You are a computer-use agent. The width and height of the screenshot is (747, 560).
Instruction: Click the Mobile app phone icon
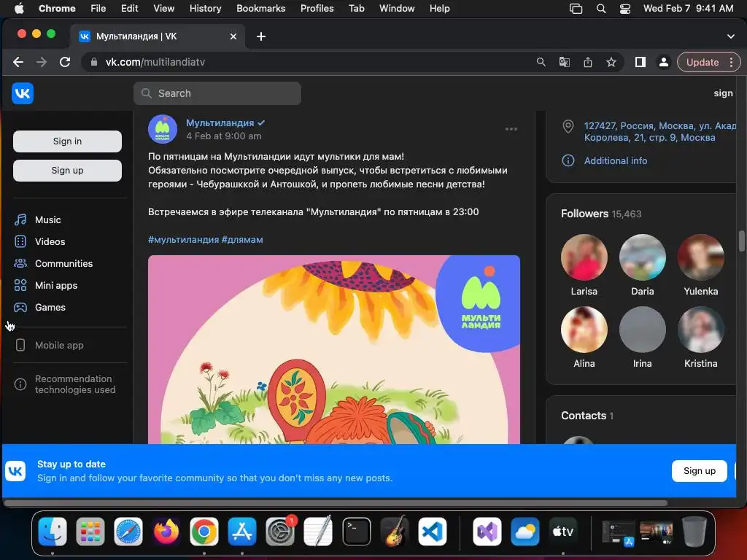click(x=20, y=345)
